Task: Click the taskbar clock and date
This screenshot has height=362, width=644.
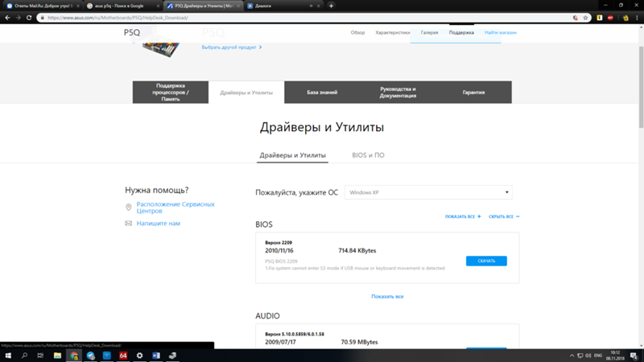Action: point(615,356)
